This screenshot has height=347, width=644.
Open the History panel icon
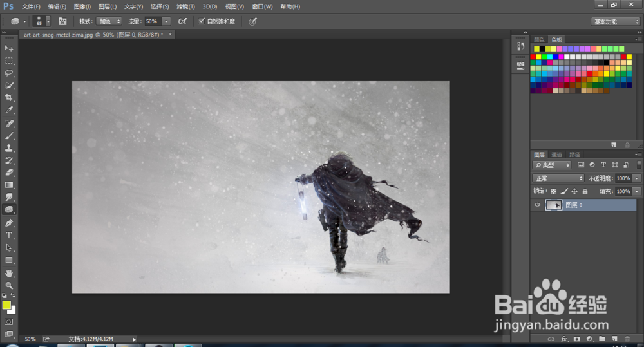pyautogui.click(x=520, y=46)
